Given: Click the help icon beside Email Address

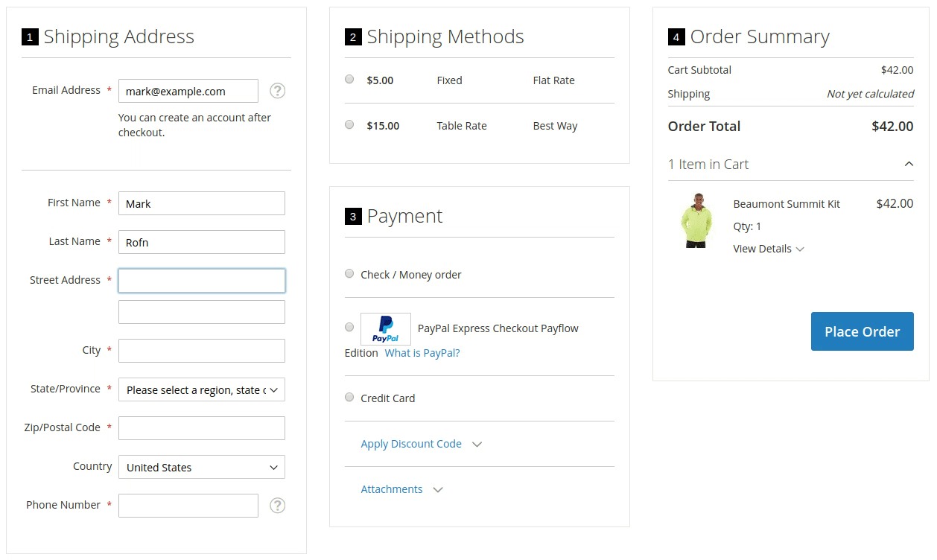Looking at the screenshot, I should 277,91.
